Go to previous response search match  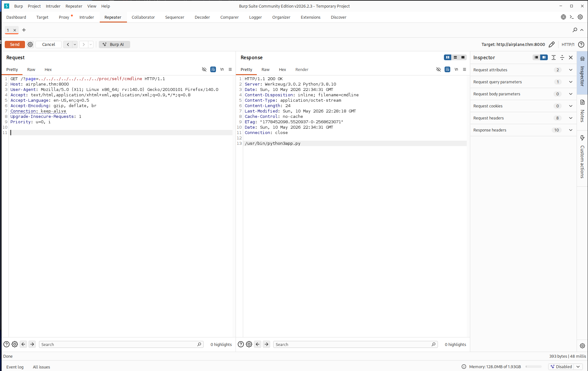258,344
